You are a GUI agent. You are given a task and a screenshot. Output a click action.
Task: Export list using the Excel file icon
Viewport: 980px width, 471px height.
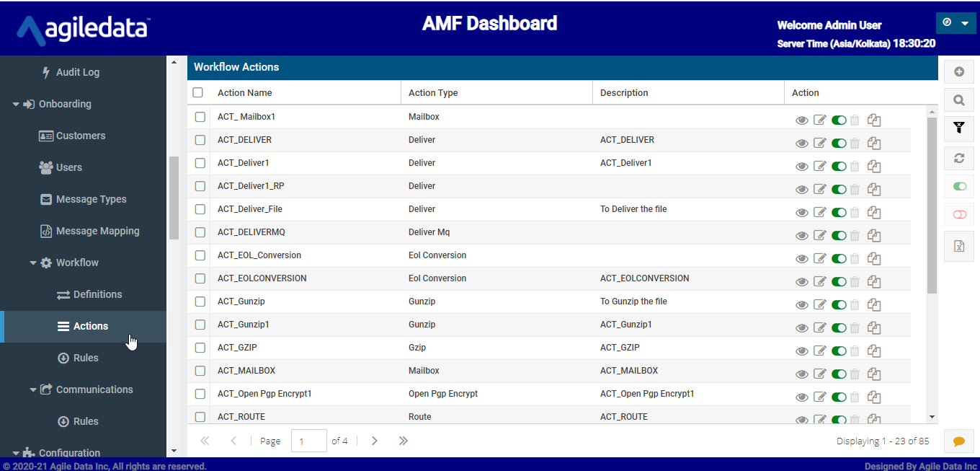tap(958, 246)
